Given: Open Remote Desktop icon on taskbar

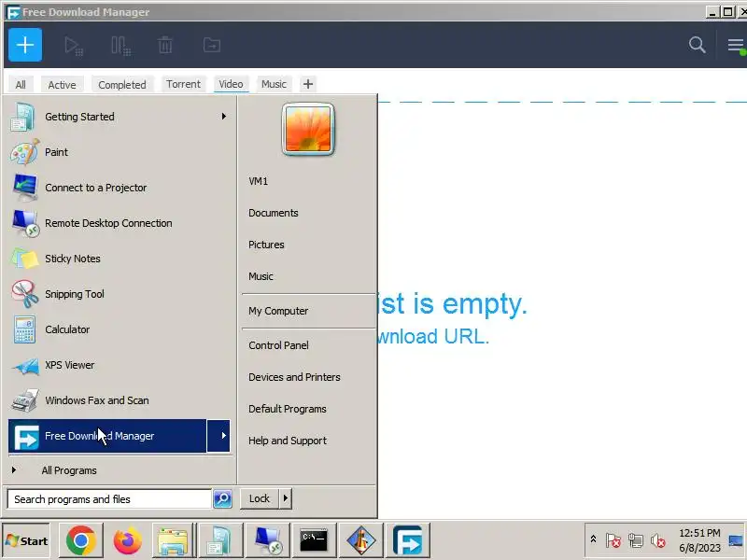Looking at the screenshot, I should [267, 540].
